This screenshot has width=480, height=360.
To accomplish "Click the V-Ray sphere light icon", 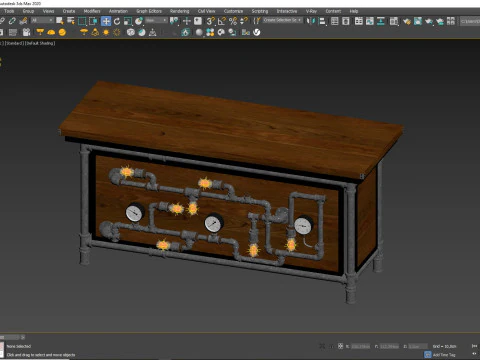I will pyautogui.click(x=62, y=32).
